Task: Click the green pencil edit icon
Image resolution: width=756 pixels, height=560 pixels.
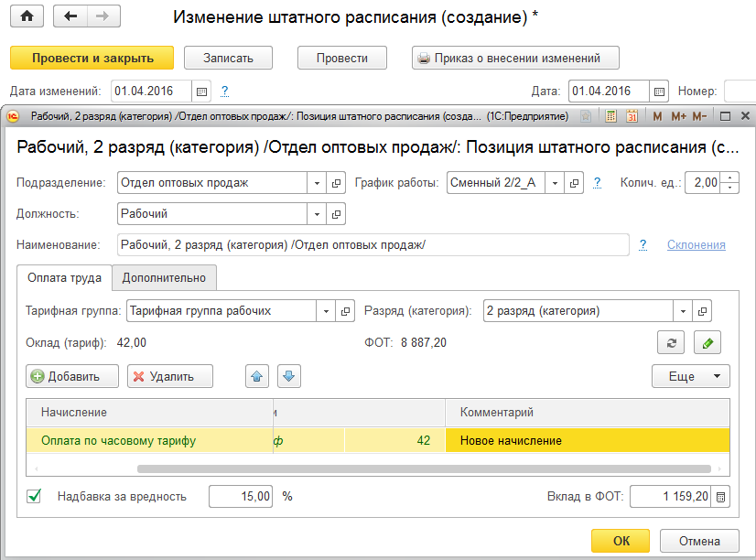Action: [x=707, y=342]
